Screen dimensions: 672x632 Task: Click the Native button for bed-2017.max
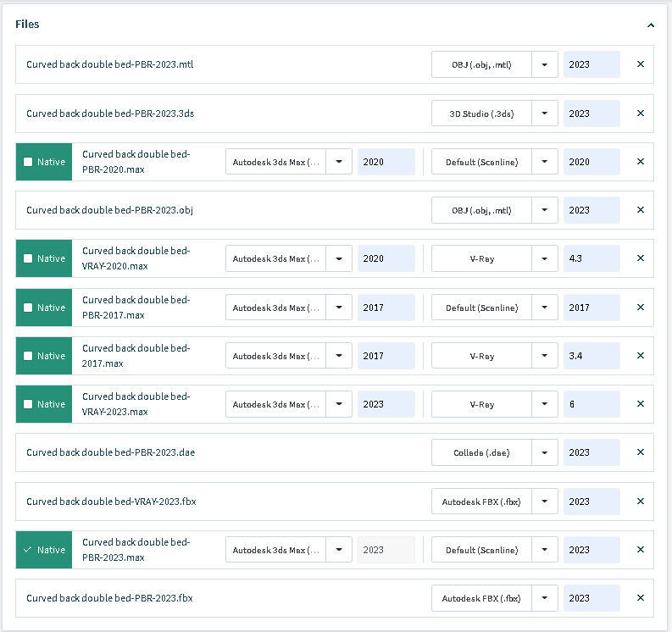44,356
